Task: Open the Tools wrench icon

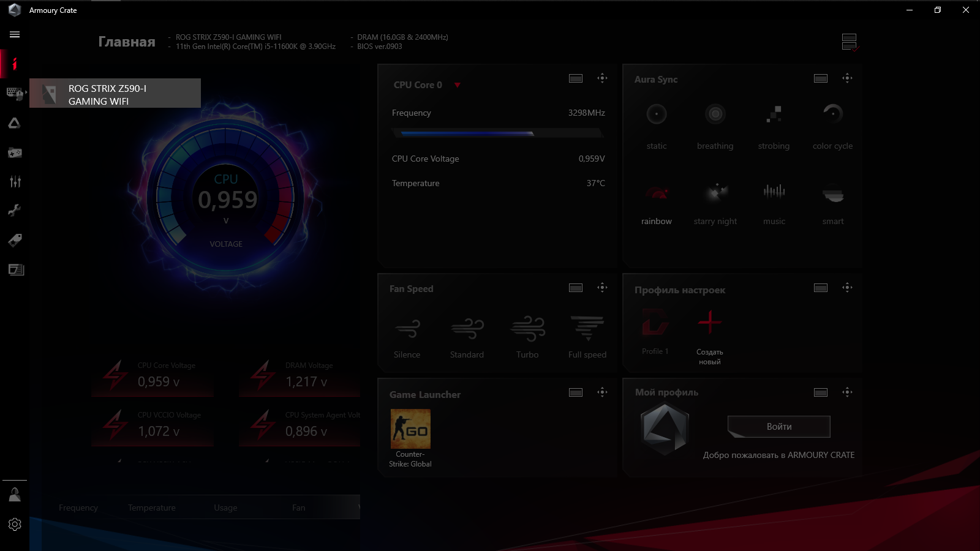Action: click(x=15, y=210)
